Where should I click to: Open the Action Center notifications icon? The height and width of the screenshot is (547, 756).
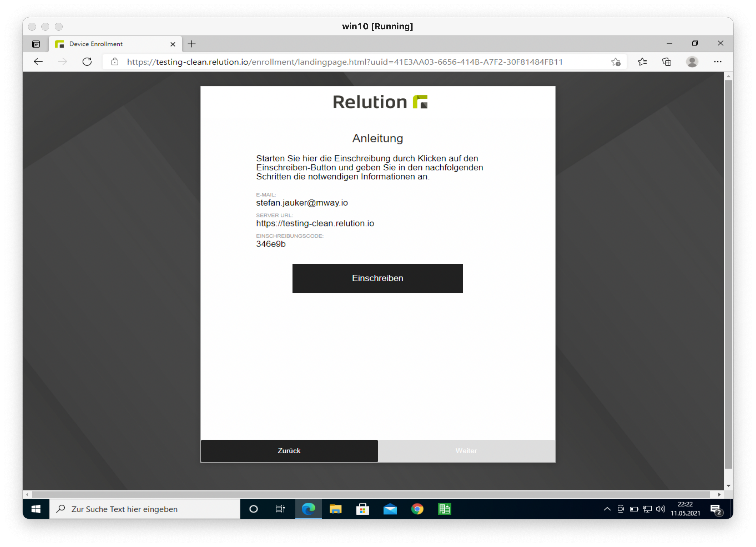coord(716,510)
